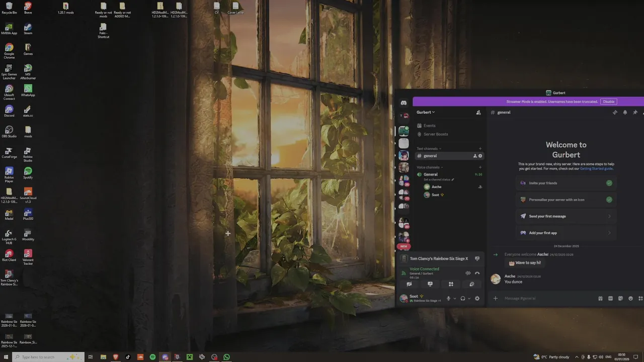Open Create Invite icon beside Gurbert name
Screen dimensions: 644x362
click(478, 113)
